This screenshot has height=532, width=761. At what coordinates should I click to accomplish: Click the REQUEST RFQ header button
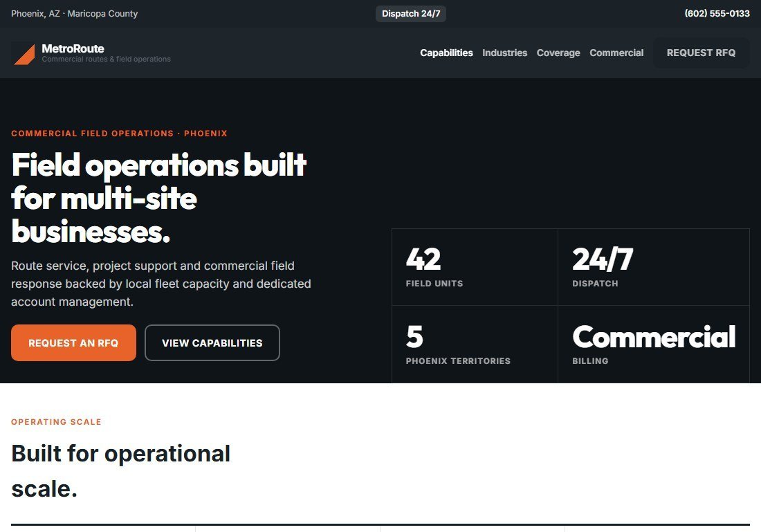701,53
